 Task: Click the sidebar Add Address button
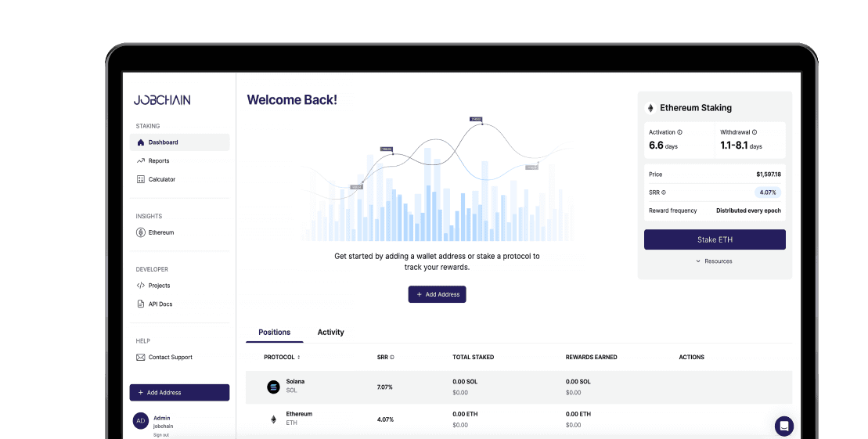179,393
